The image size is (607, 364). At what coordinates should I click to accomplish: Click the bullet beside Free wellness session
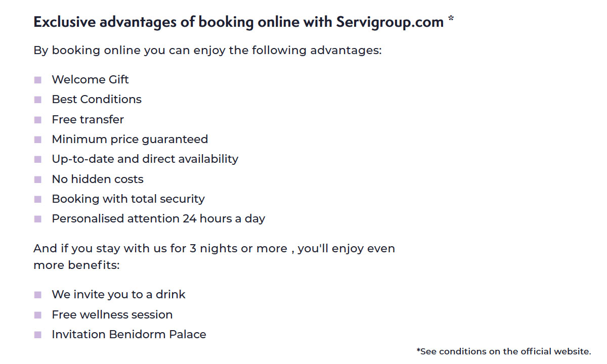(38, 315)
